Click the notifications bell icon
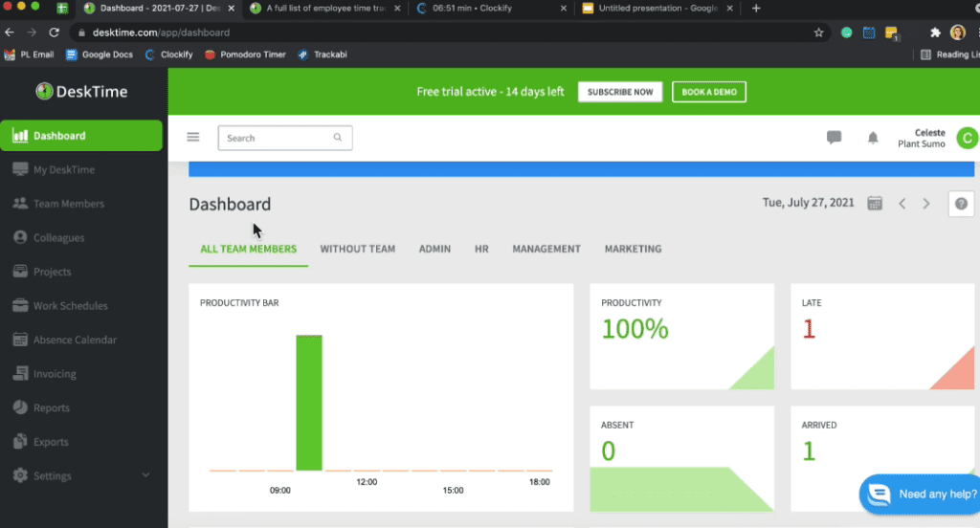The height and width of the screenshot is (528, 980). point(873,138)
